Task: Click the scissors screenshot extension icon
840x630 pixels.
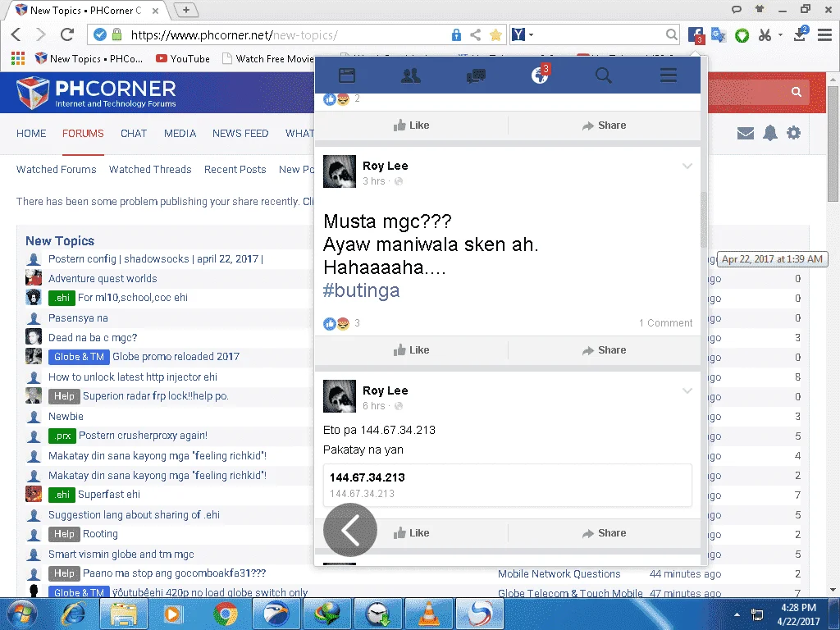Action: click(765, 35)
